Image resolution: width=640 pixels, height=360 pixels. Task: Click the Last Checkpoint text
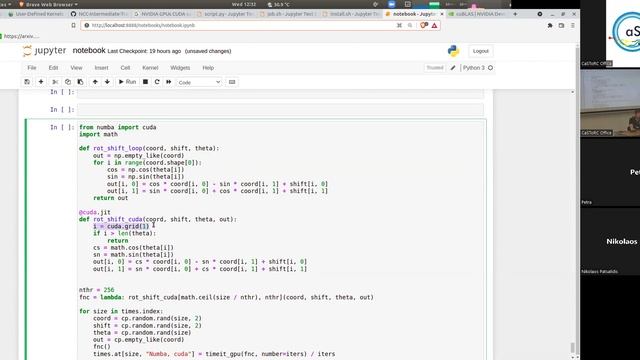point(144,51)
